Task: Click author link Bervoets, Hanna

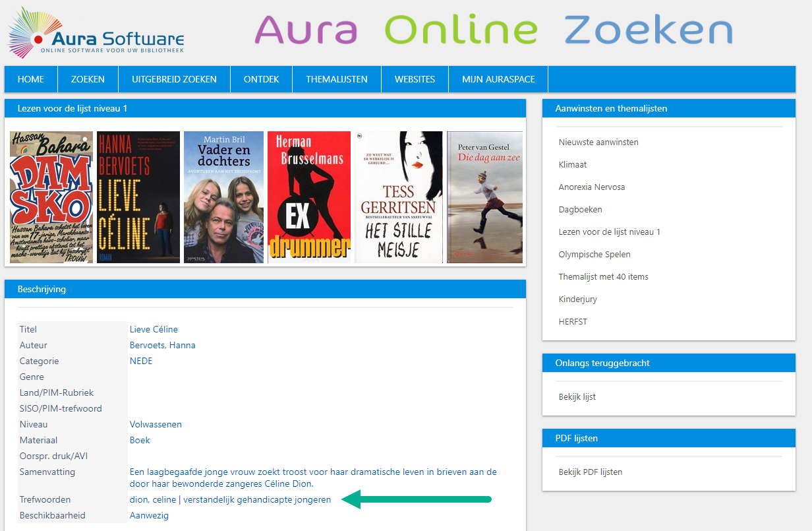Action: tap(162, 345)
